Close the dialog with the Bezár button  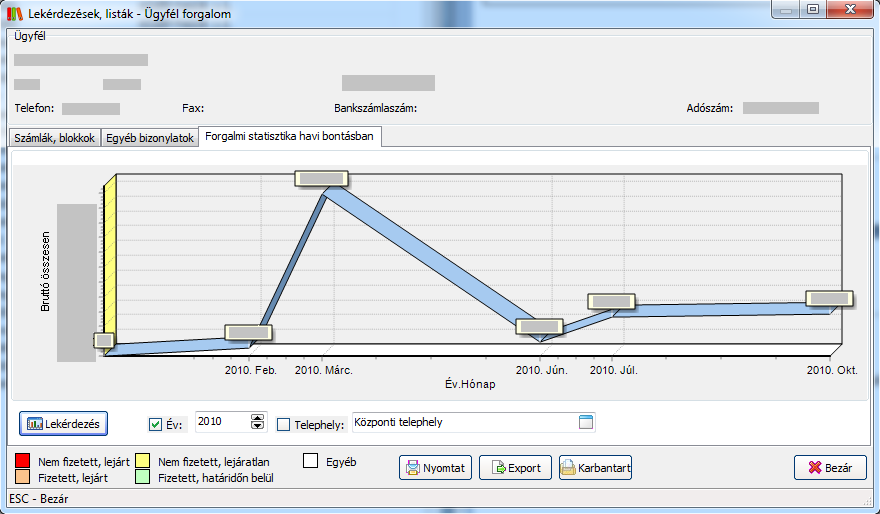(x=829, y=467)
